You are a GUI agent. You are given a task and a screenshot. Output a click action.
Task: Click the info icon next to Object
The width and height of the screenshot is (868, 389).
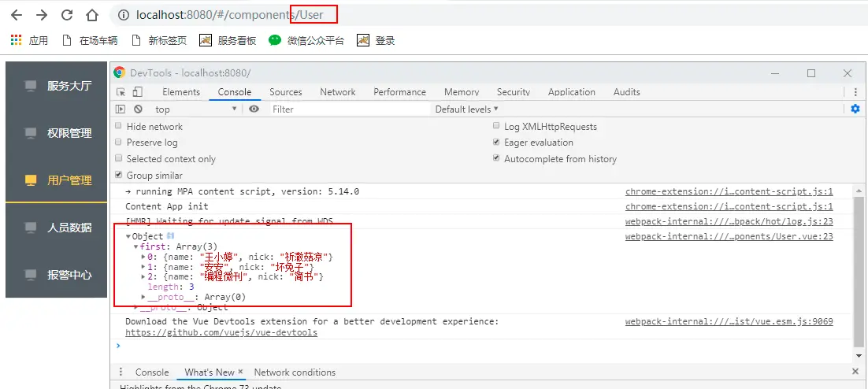[x=170, y=236]
